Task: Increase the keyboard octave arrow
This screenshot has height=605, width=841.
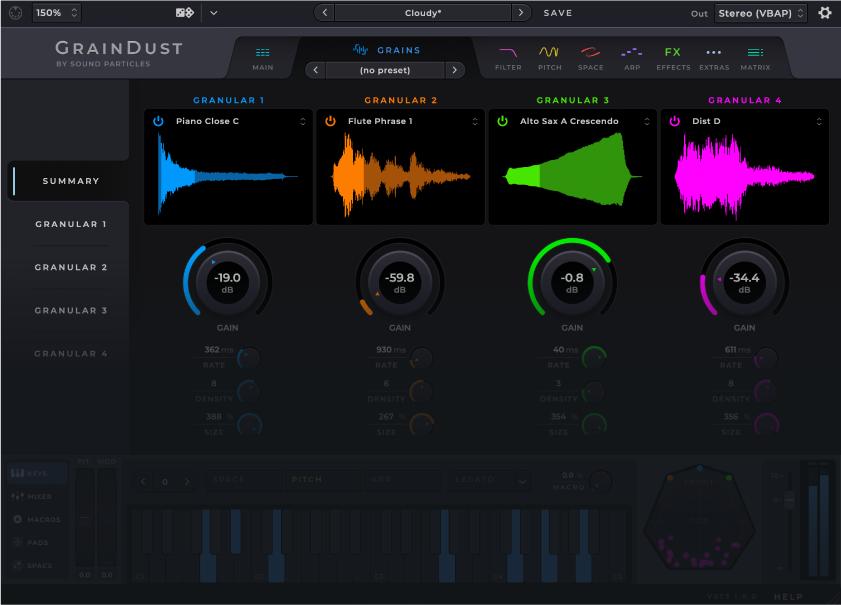Action: [187, 482]
